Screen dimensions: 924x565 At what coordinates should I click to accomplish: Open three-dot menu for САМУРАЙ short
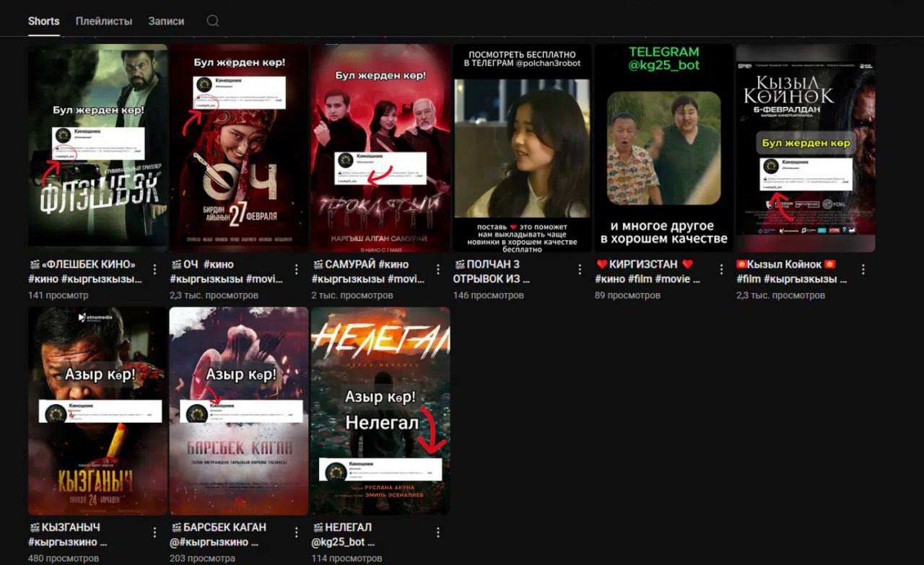[437, 270]
